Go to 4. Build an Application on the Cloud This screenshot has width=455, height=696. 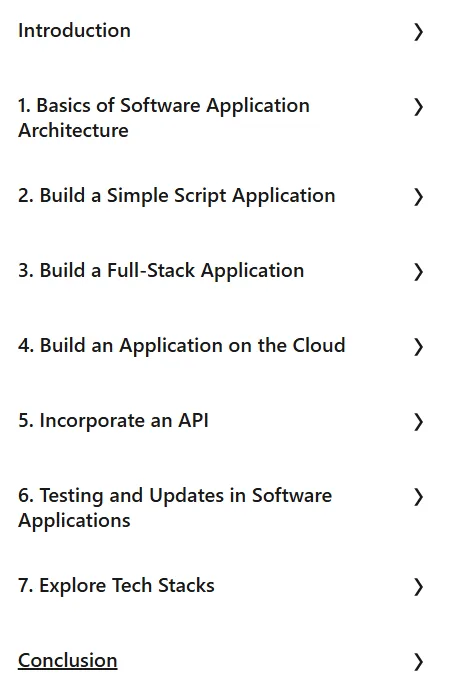182,345
